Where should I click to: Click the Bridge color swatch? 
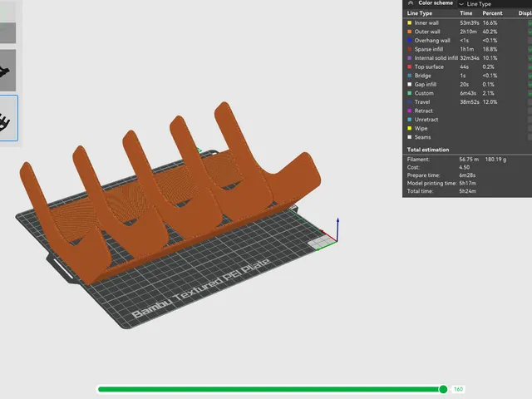pyautogui.click(x=410, y=76)
